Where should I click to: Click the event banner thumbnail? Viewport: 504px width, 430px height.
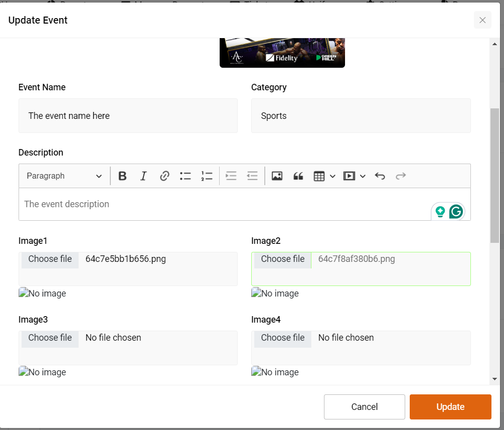pos(282,53)
